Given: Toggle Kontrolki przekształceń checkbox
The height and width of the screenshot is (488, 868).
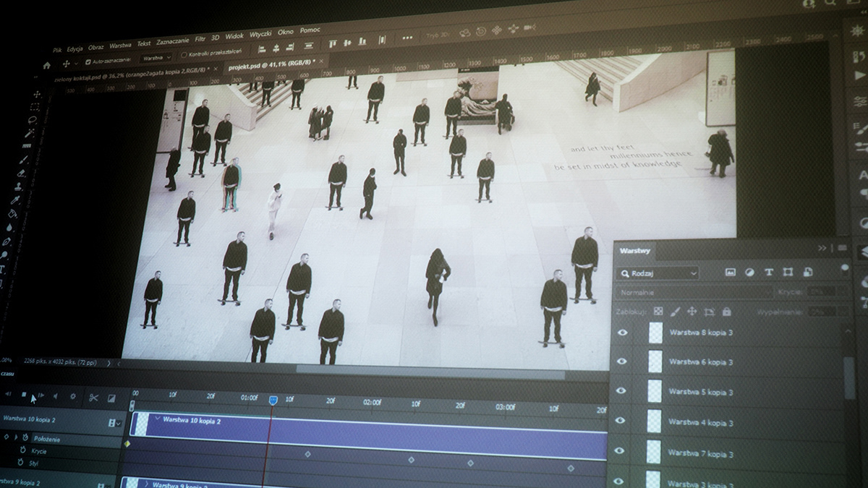Looking at the screenshot, I should coord(184,55).
